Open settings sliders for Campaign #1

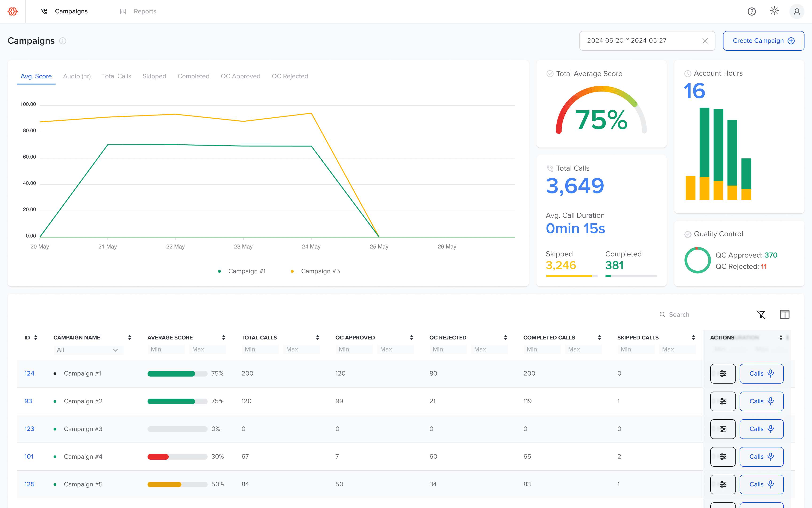pyautogui.click(x=722, y=373)
